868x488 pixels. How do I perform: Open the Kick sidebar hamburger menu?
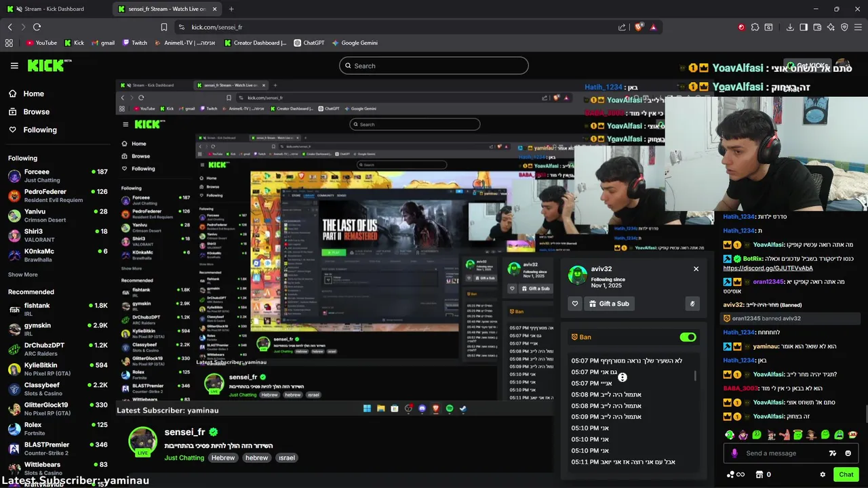14,66
